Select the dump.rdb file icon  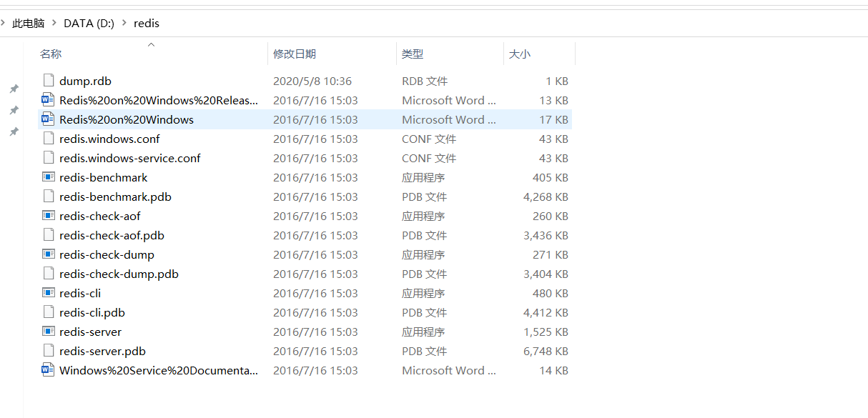(49, 81)
